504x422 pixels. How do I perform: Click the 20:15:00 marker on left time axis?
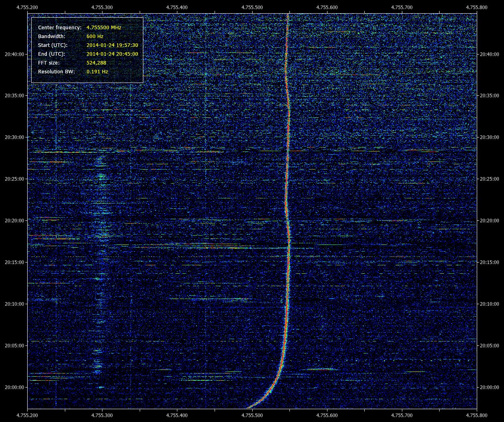tap(14, 262)
